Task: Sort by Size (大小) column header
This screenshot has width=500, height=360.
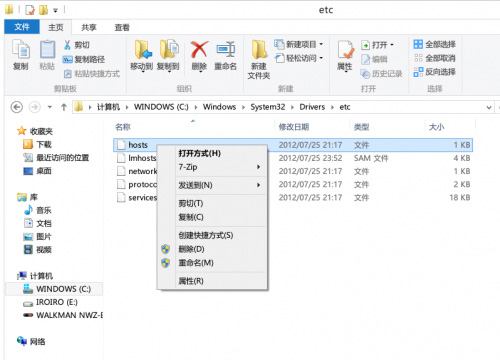Action: (x=436, y=127)
